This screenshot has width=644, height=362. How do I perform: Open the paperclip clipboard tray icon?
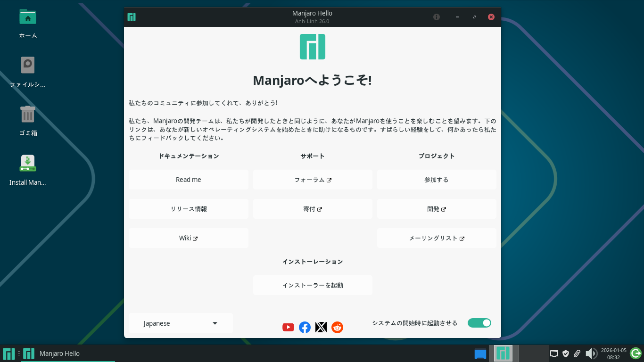[577, 354]
